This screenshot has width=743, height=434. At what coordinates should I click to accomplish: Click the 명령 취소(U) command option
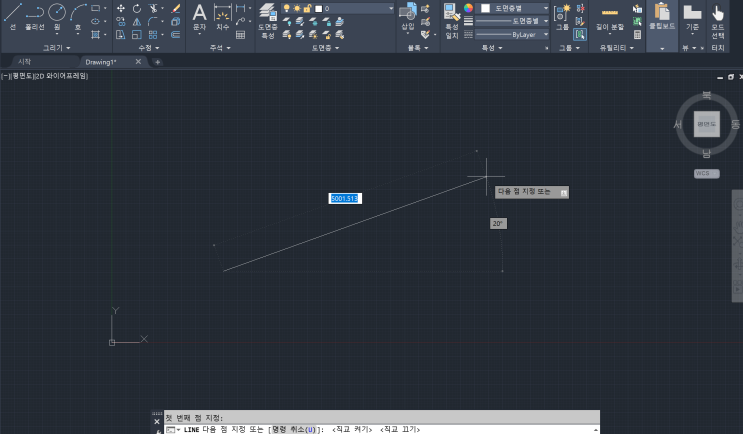(x=293, y=429)
